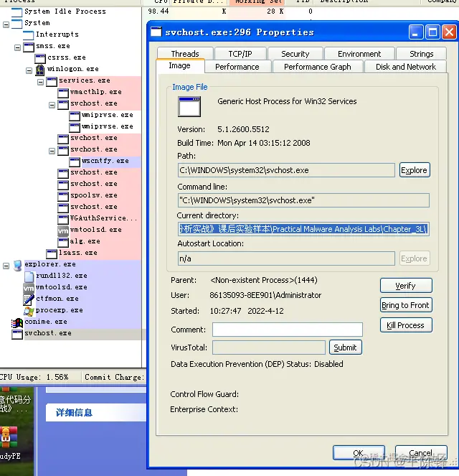Collapse the winlogon.exe tree node
459x476 pixels.
click(29, 71)
